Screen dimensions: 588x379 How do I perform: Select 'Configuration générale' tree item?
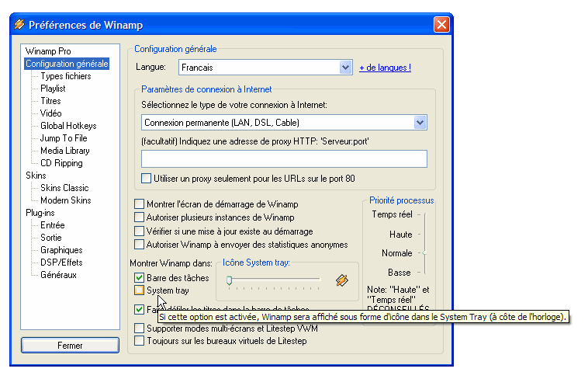click(x=67, y=64)
